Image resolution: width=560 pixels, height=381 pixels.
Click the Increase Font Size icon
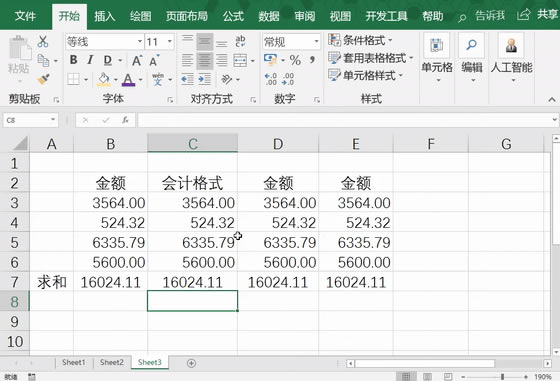pyautogui.click(x=137, y=60)
